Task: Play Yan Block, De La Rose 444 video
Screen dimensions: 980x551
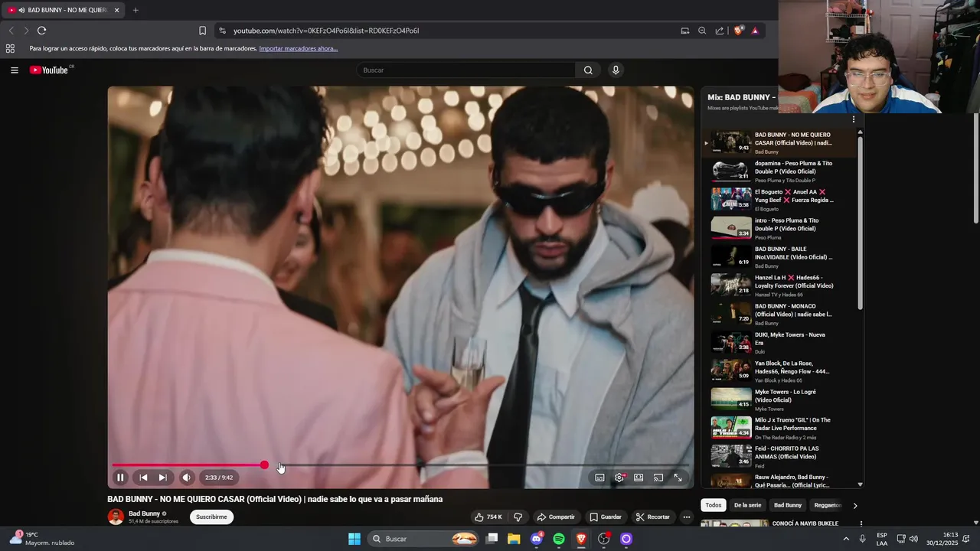Action: coord(779,371)
